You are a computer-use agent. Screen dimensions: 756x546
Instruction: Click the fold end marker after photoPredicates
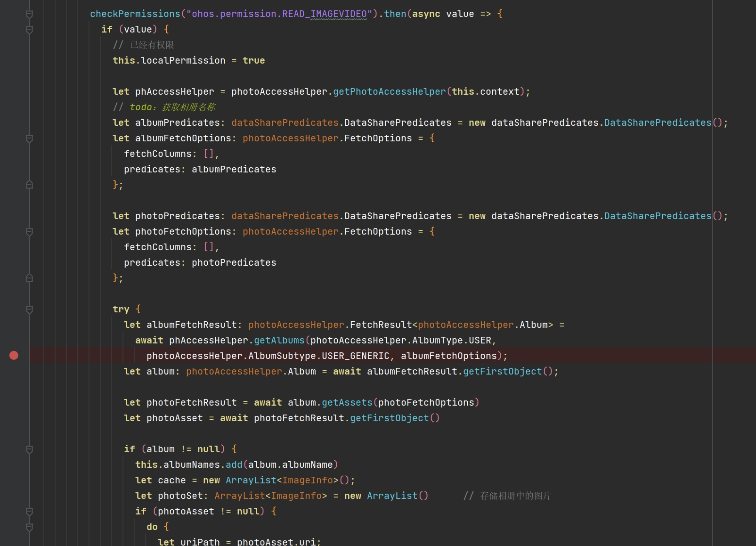[29, 278]
